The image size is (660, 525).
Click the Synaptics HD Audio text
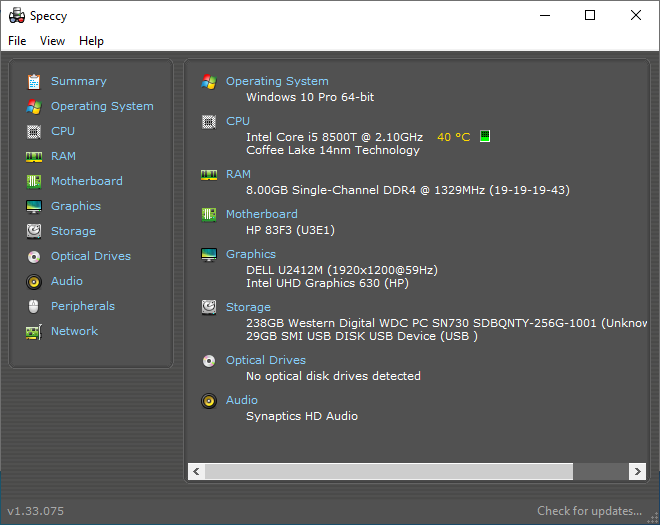point(302,416)
